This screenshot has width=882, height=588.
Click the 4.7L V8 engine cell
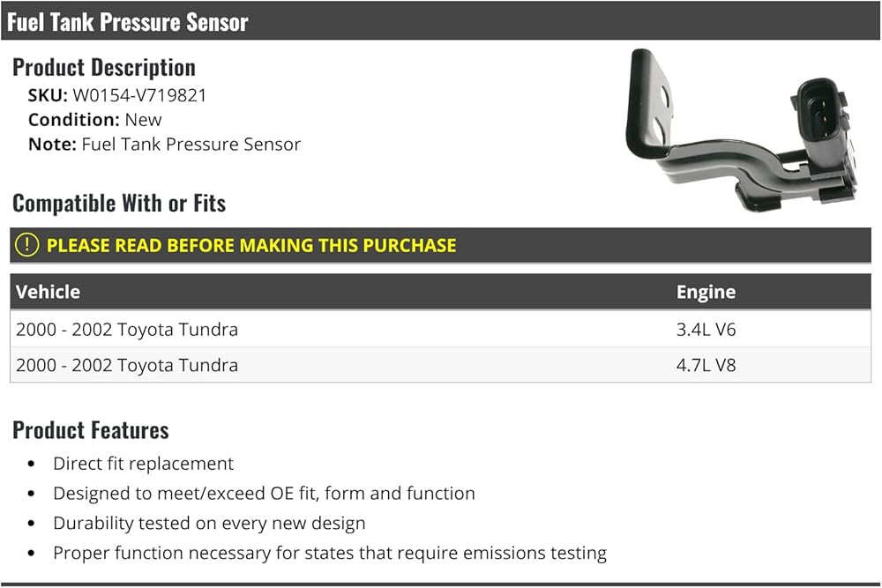tap(706, 365)
